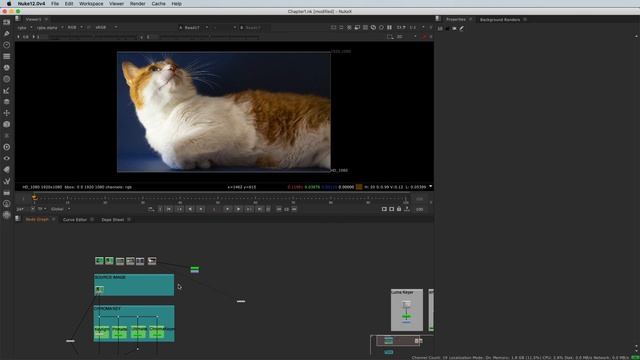Screen dimensions: 640x360
Task: Open the Viewer pane content menu icon
Action: tap(18, 19)
